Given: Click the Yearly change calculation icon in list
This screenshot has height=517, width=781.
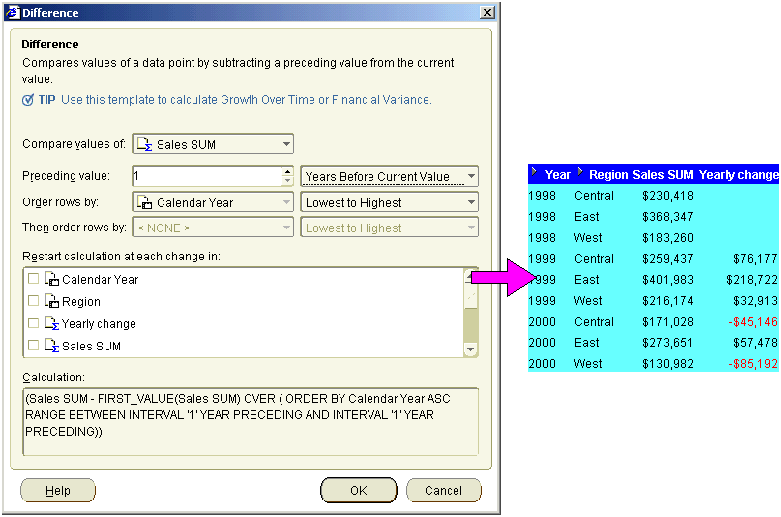Looking at the screenshot, I should tap(52, 323).
